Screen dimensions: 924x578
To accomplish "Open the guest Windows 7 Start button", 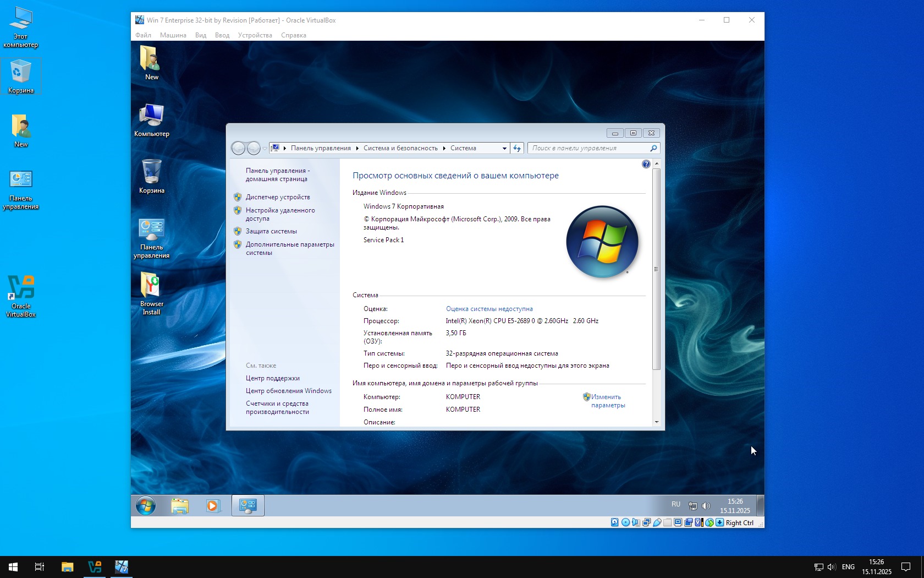I will click(146, 505).
